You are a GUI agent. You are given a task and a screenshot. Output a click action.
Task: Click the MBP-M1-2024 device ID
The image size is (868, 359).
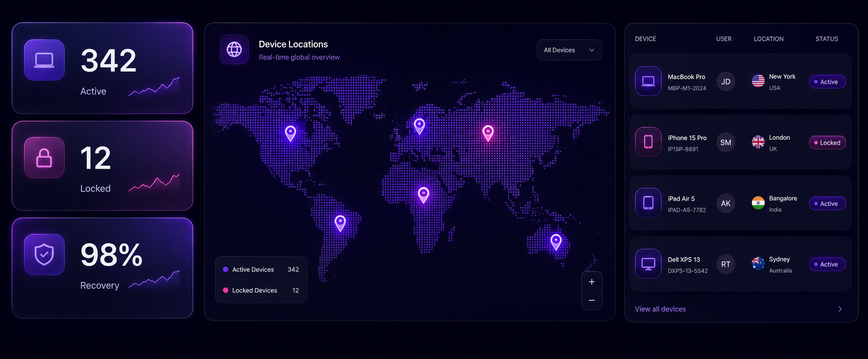pyautogui.click(x=687, y=89)
